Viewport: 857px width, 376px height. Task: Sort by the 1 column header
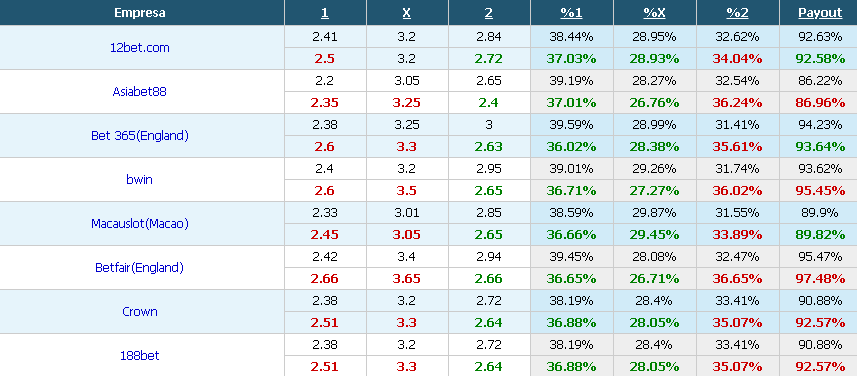[x=325, y=13]
